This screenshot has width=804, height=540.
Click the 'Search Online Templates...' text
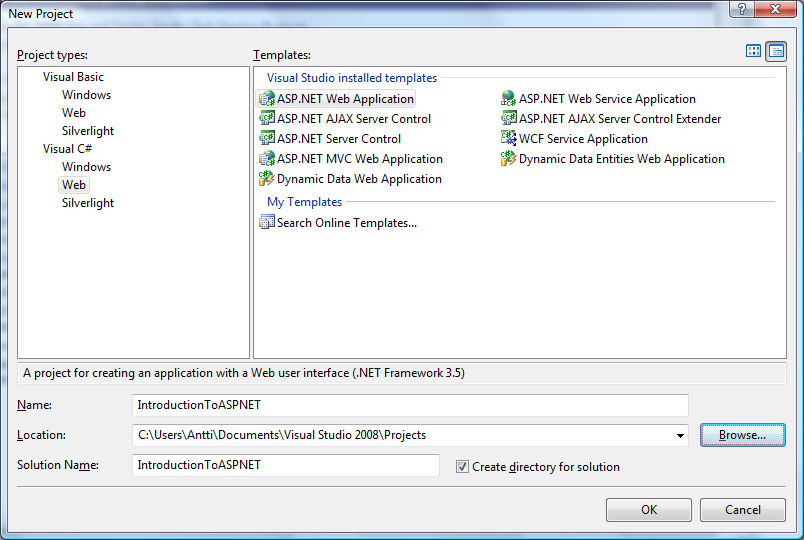(x=347, y=223)
